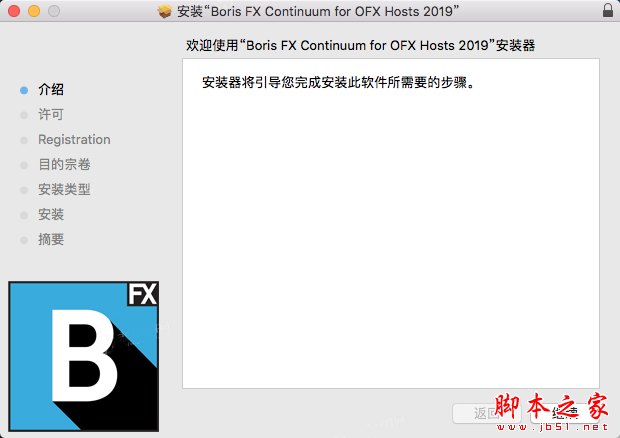Click the gray bullet beside 许可
Image resolution: width=620 pixels, height=438 pixels.
pyautogui.click(x=24, y=115)
